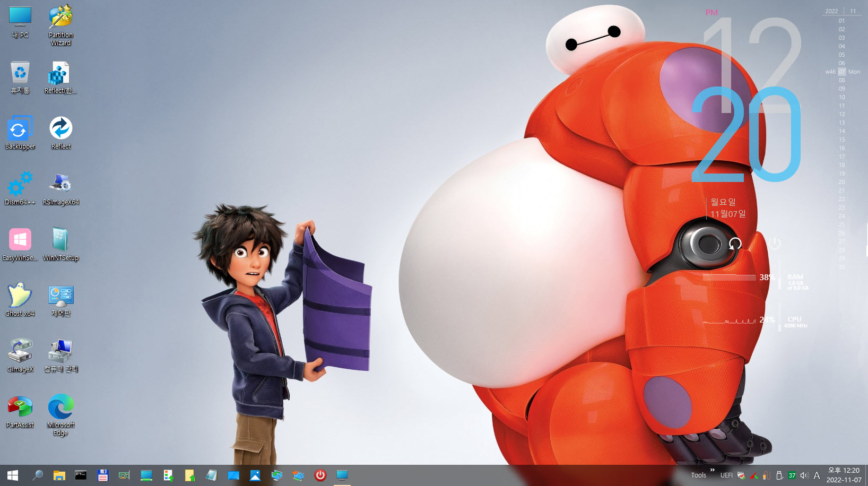Click the tray icon with red-green triangle
The width and height of the screenshot is (868, 486).
click(753, 475)
